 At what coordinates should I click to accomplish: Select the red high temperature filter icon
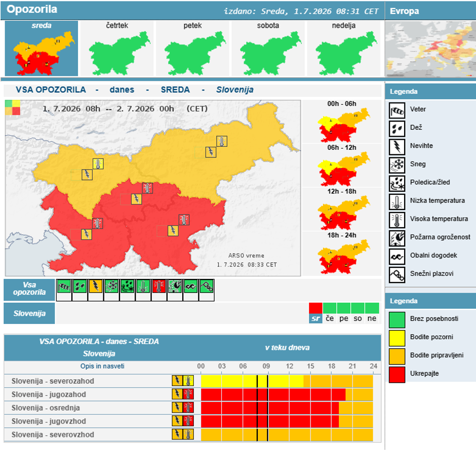click(159, 287)
